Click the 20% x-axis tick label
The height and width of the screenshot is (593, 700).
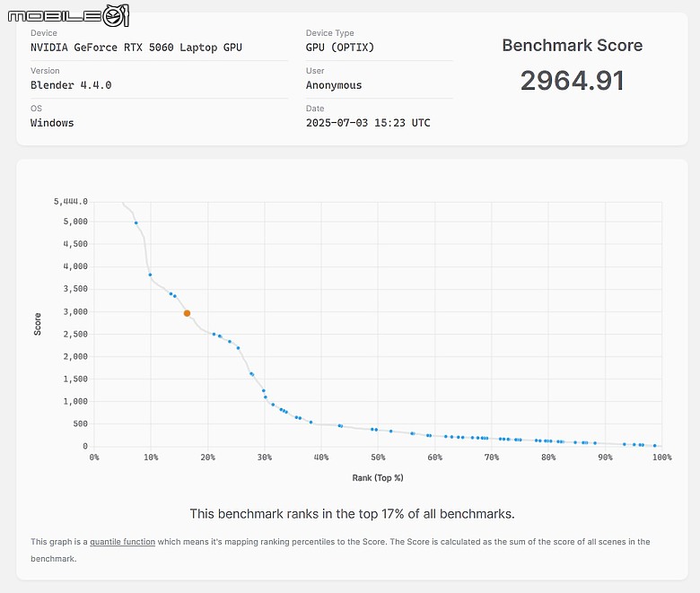207,458
